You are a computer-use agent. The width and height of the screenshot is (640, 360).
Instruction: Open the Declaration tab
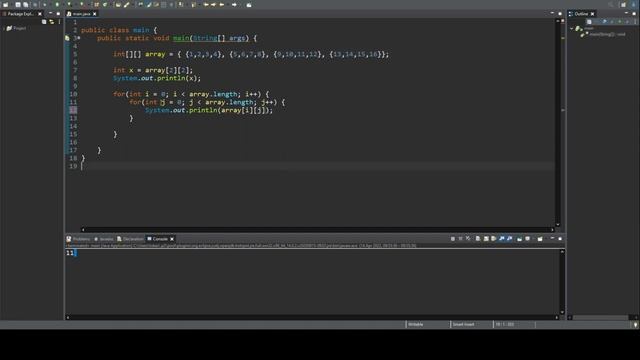(x=130, y=239)
